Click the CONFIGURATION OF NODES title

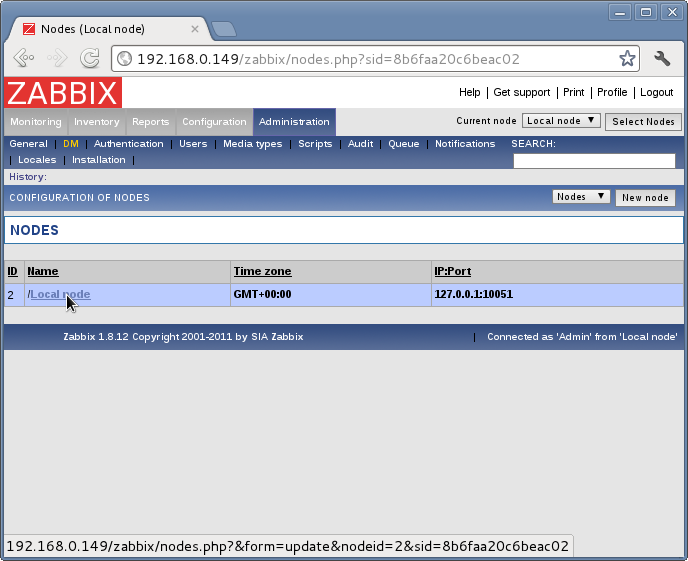(x=79, y=198)
